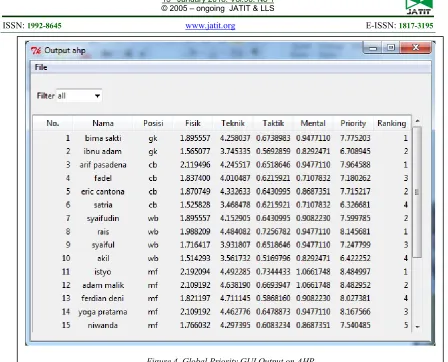Click the No. column header
This screenshot has width=448, height=362.
pyautogui.click(x=53, y=123)
